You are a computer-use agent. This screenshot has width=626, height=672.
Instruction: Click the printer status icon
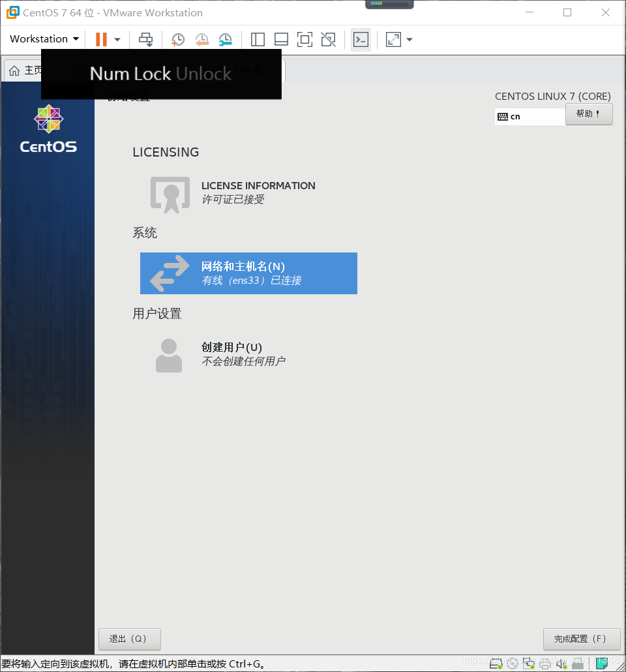545,665
